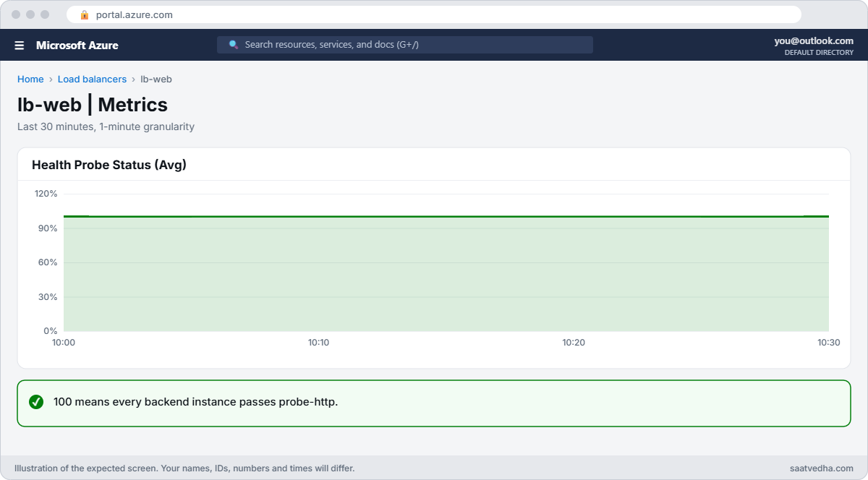Click the 90% y-axis label
Viewport: 868px width, 480px height.
click(x=48, y=228)
